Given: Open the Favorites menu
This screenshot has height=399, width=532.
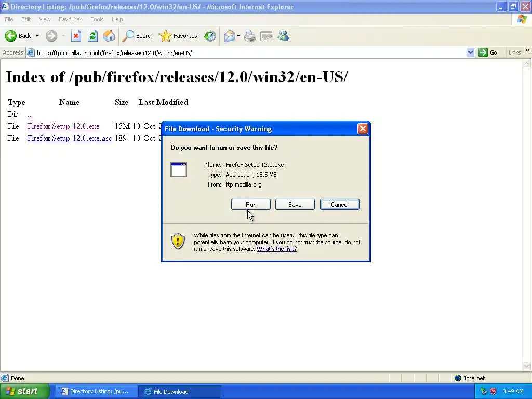Looking at the screenshot, I should tap(70, 19).
